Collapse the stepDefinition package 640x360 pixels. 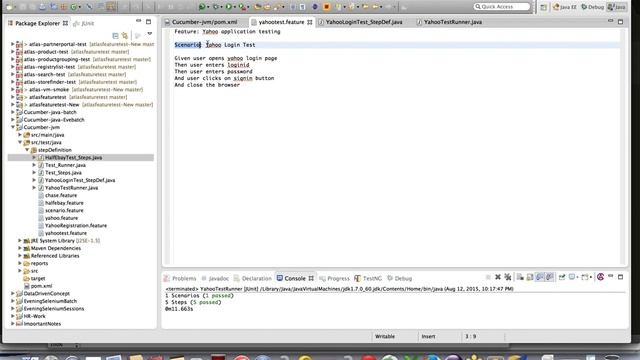pyautogui.click(x=27, y=150)
